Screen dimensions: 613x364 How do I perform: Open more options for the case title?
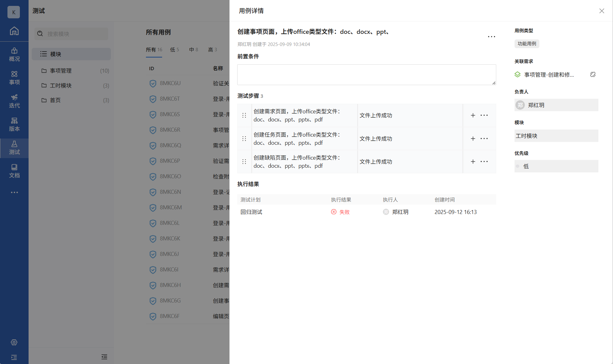click(x=491, y=37)
